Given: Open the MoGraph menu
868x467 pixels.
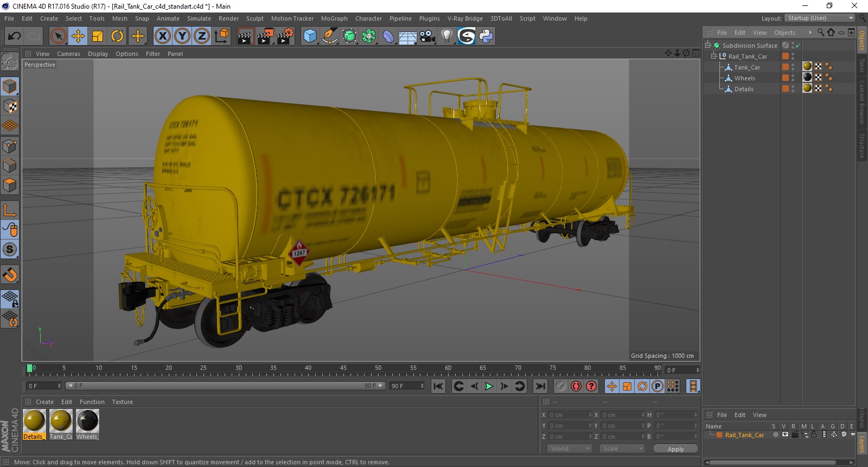Looking at the screenshot, I should tap(334, 18).
